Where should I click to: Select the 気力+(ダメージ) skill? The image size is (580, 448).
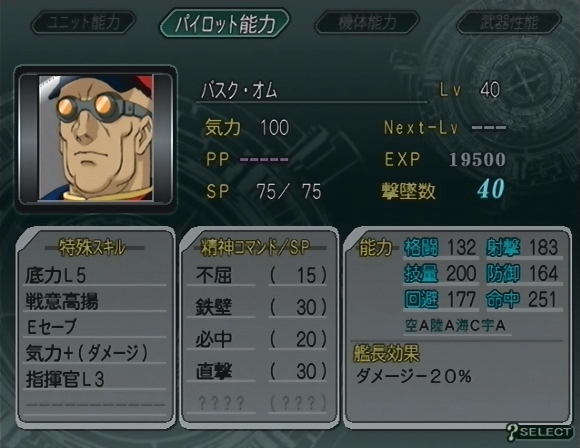95,353
